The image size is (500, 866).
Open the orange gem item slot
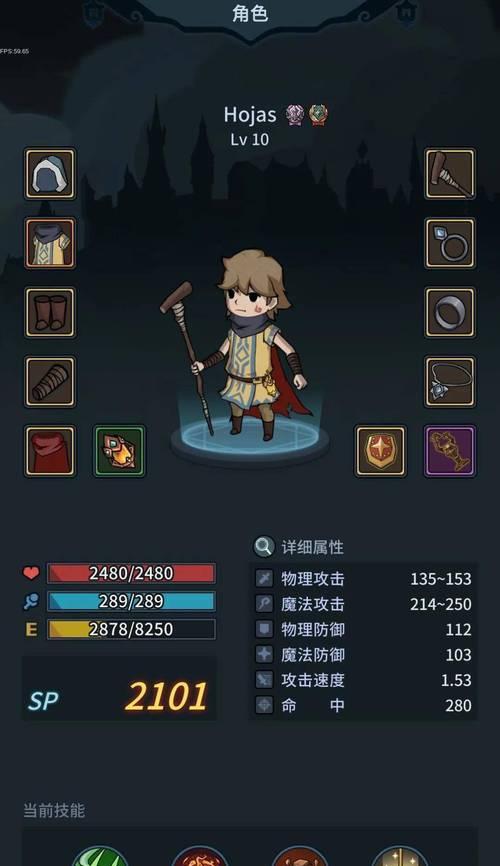point(119,451)
